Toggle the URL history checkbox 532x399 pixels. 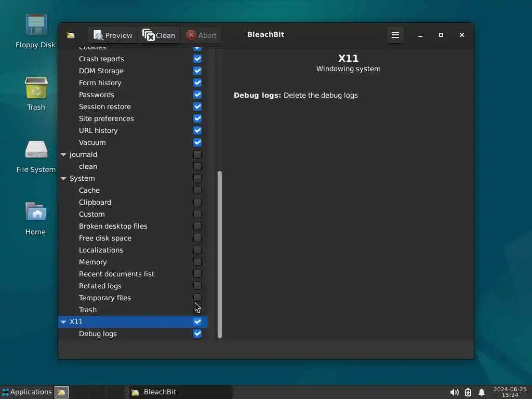[x=197, y=130]
